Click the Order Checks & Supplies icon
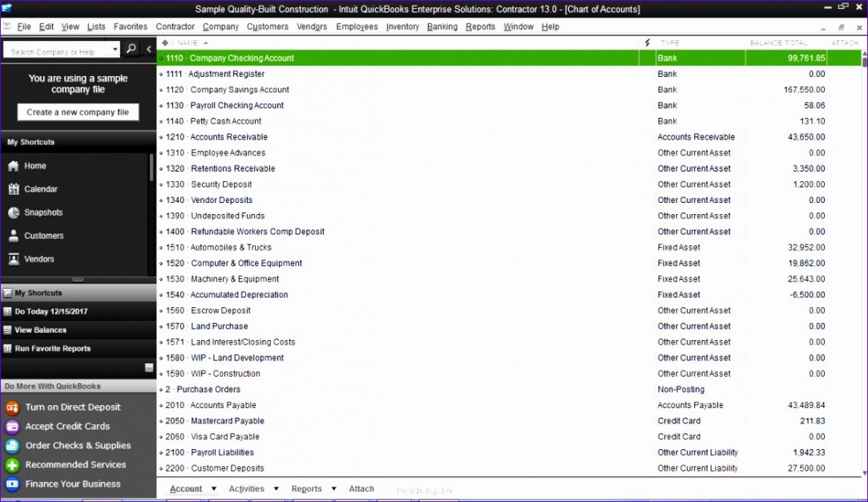Viewport: 868px width, 502px height. click(x=12, y=446)
